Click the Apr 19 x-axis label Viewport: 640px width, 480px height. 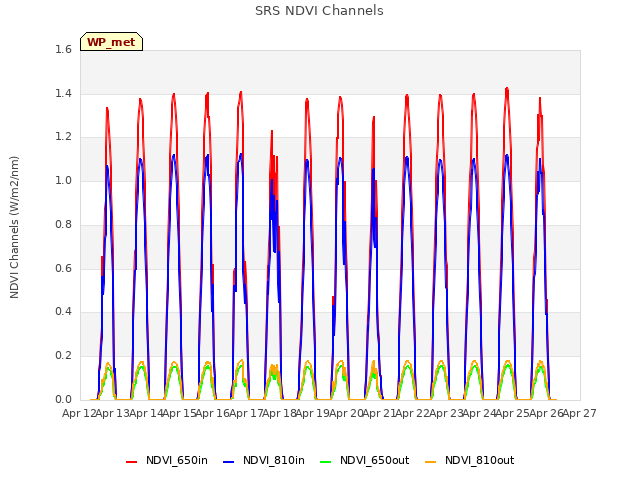tap(313, 413)
